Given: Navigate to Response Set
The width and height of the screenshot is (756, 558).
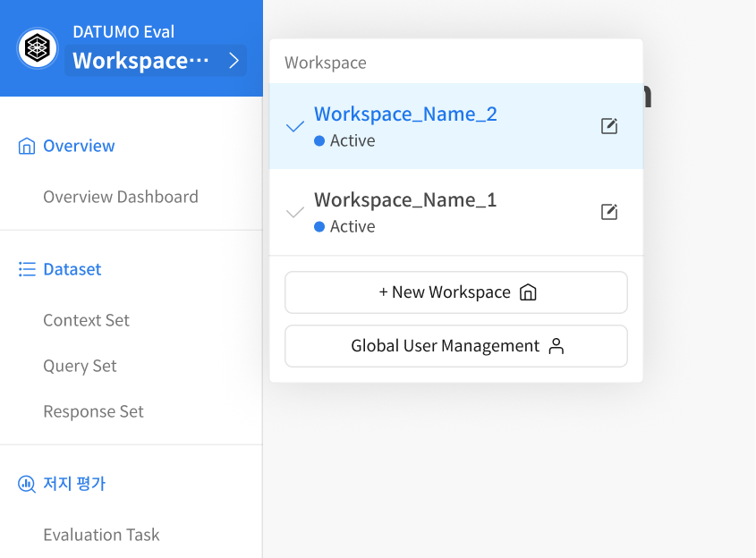Looking at the screenshot, I should pyautogui.click(x=93, y=411).
